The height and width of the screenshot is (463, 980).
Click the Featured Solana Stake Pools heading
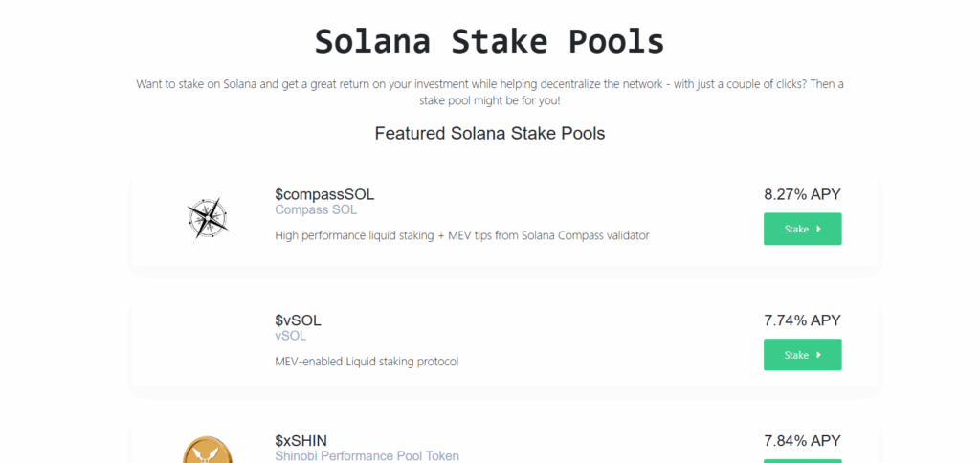(x=489, y=133)
